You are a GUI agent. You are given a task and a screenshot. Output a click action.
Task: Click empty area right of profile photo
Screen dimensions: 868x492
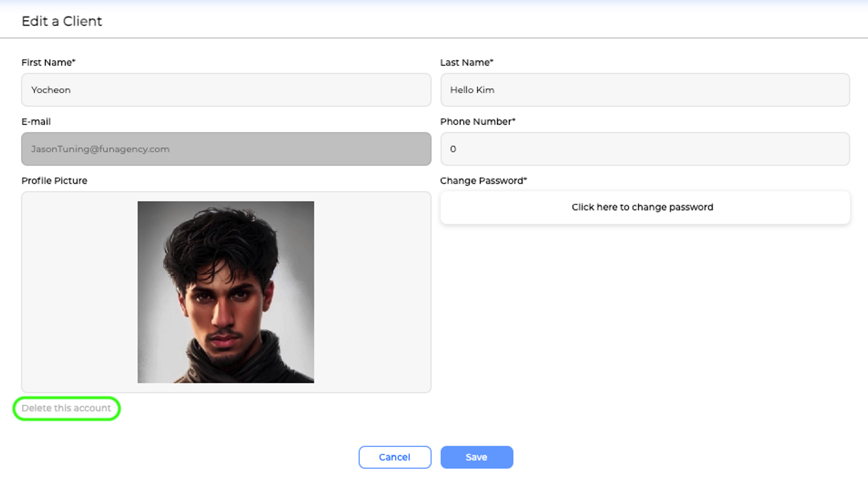click(372, 292)
